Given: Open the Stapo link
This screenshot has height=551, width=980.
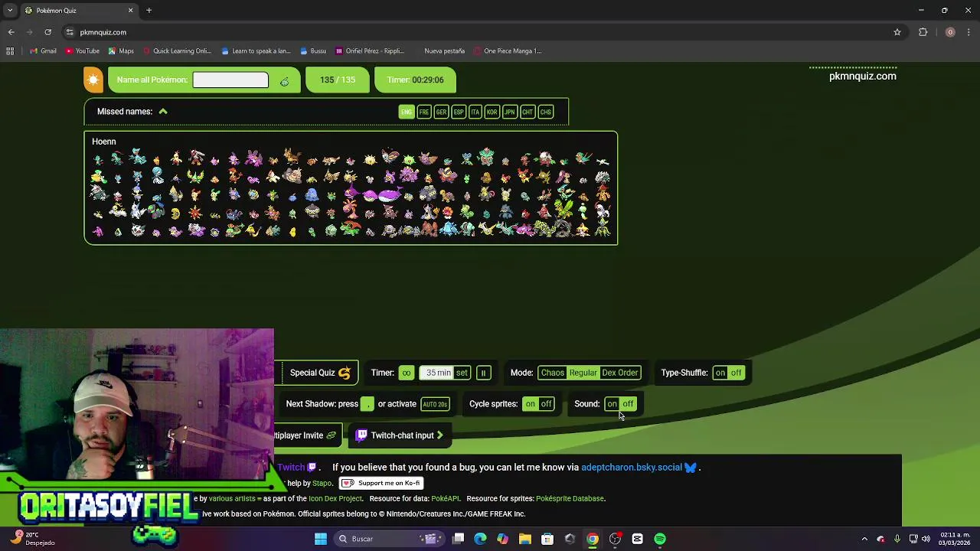Looking at the screenshot, I should tap(322, 483).
